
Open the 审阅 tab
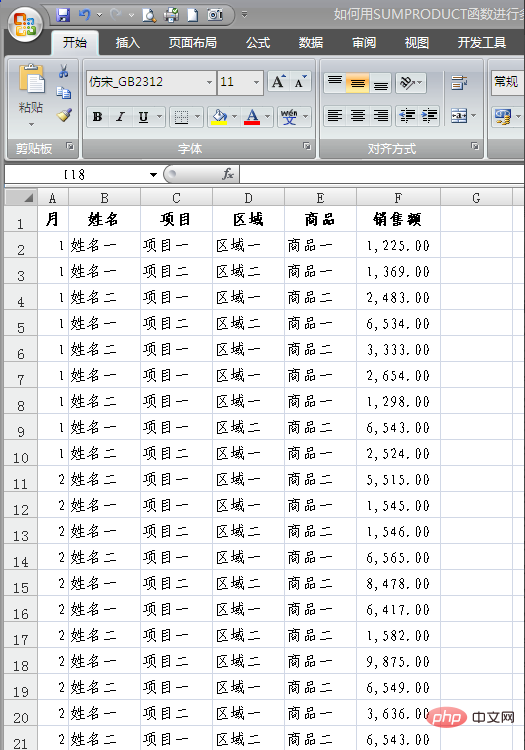point(364,43)
